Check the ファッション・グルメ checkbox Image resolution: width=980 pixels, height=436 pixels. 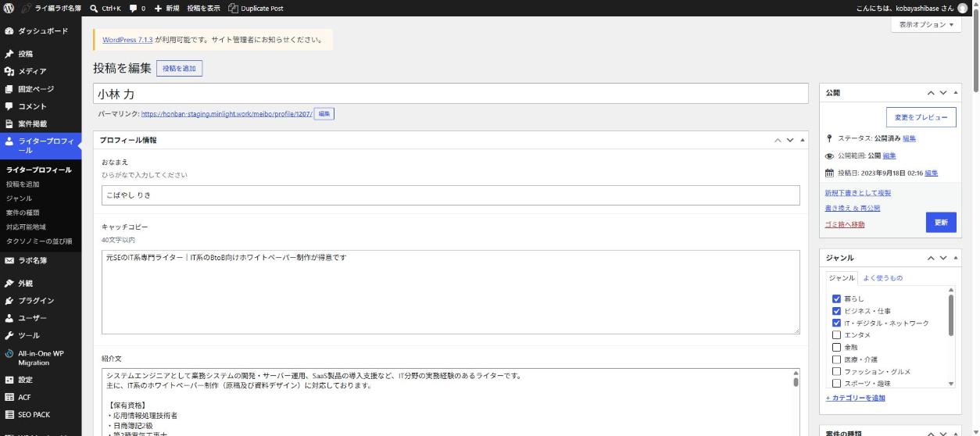pyautogui.click(x=836, y=371)
